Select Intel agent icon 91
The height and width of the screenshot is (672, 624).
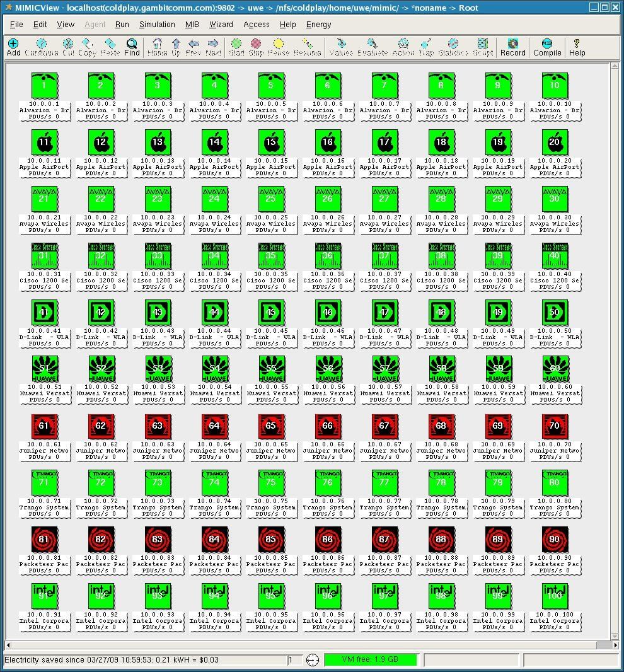pos(44,596)
